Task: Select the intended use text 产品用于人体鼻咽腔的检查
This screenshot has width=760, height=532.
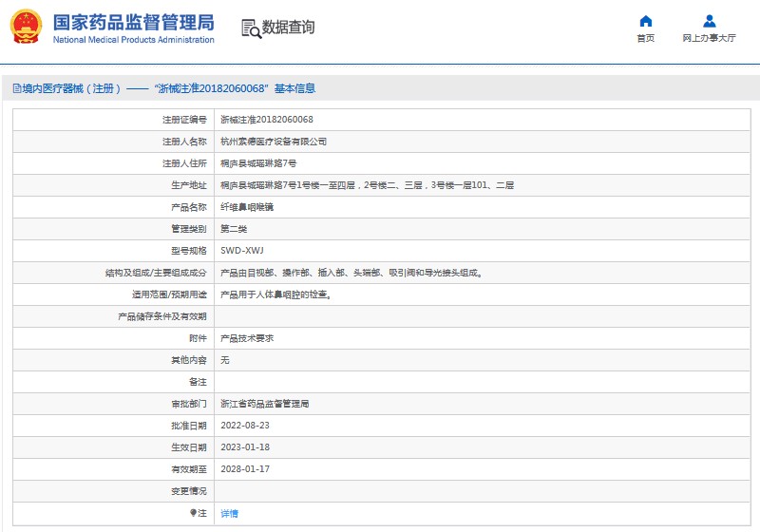Action: pos(276,294)
